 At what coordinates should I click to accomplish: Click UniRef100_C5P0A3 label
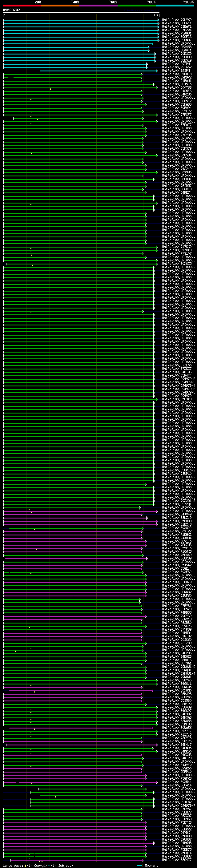[x=177, y=521]
